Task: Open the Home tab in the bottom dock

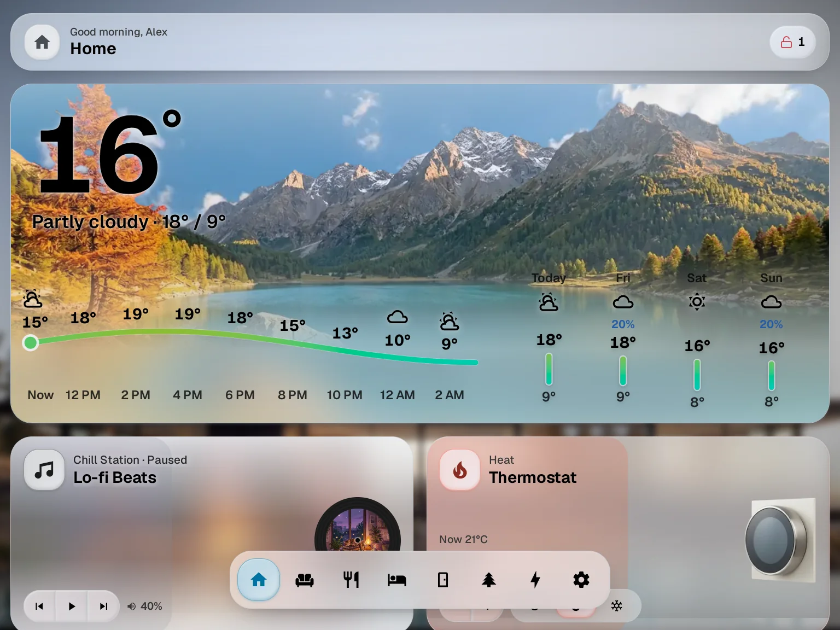Action: tap(259, 580)
